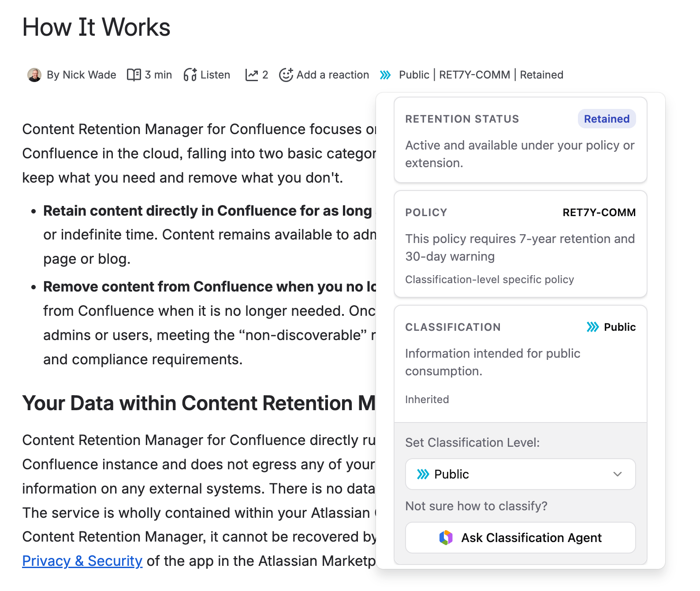700x591 pixels.
Task: Click Add a reaction label
Action: click(333, 75)
